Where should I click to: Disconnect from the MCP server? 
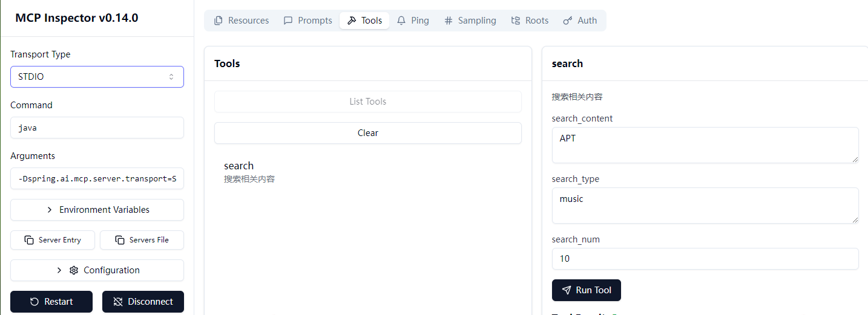pos(143,302)
